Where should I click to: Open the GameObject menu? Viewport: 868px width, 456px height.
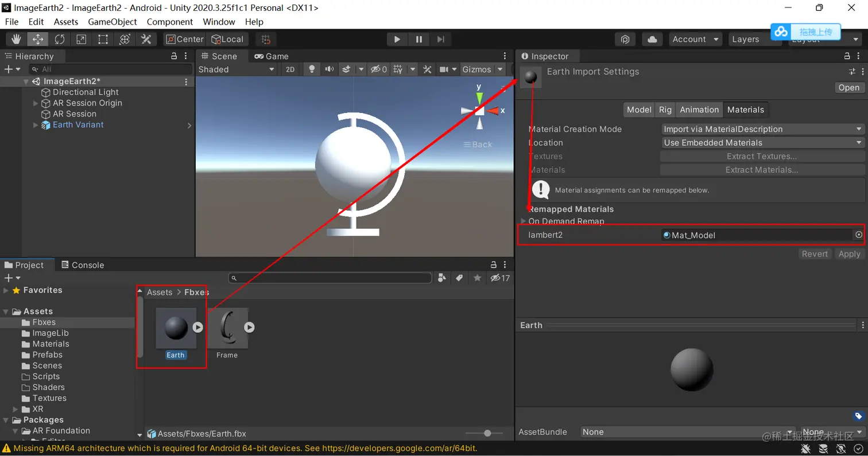click(x=113, y=22)
